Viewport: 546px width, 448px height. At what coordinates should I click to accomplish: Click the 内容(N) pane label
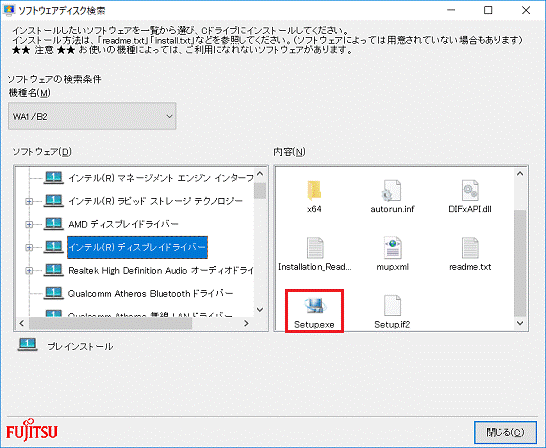point(289,152)
